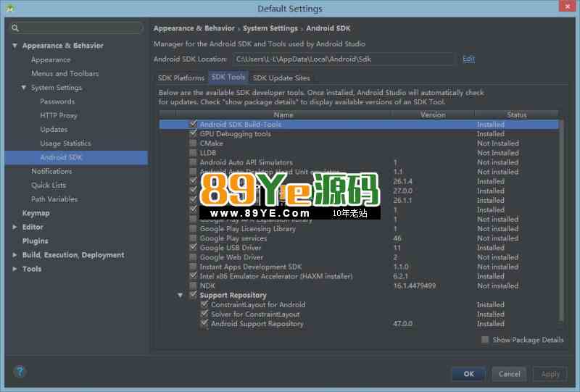Click the SDK tools list scrollbar

click(561, 220)
